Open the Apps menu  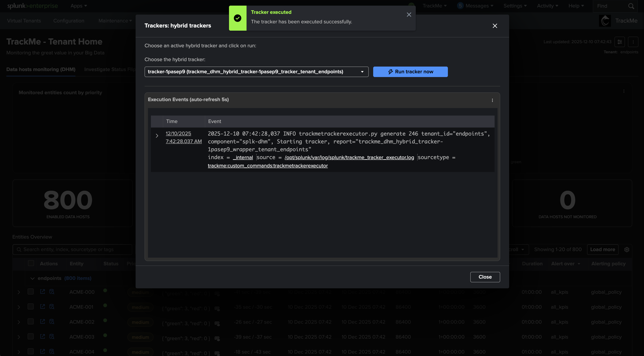[x=78, y=6]
